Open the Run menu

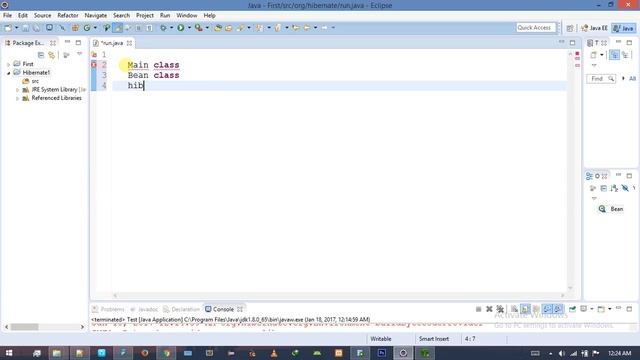click(165, 15)
